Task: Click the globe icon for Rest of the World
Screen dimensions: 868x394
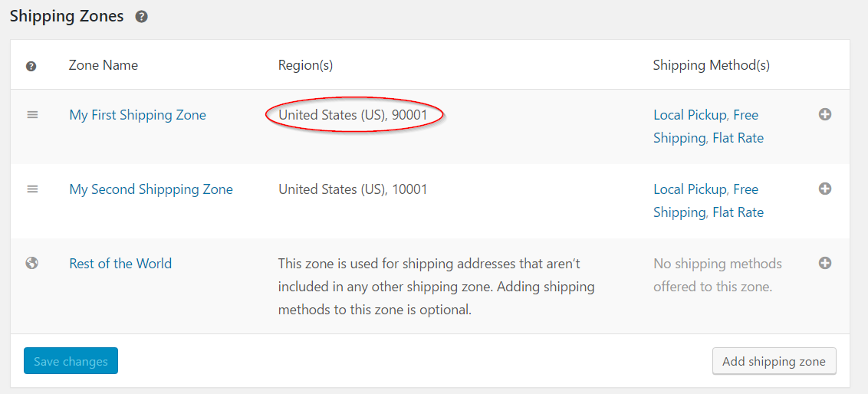Action: coord(32,263)
